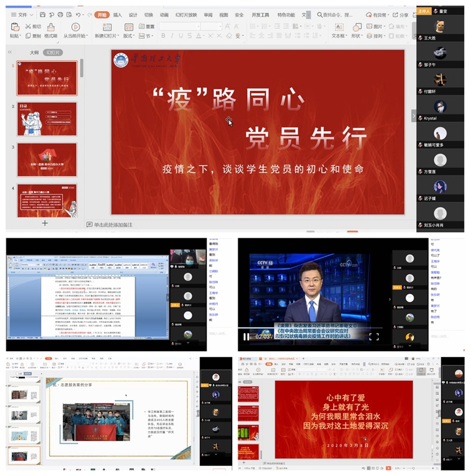Click the 新建幻灯片 new slide icon
The width and height of the screenshot is (470, 476).
106,27
